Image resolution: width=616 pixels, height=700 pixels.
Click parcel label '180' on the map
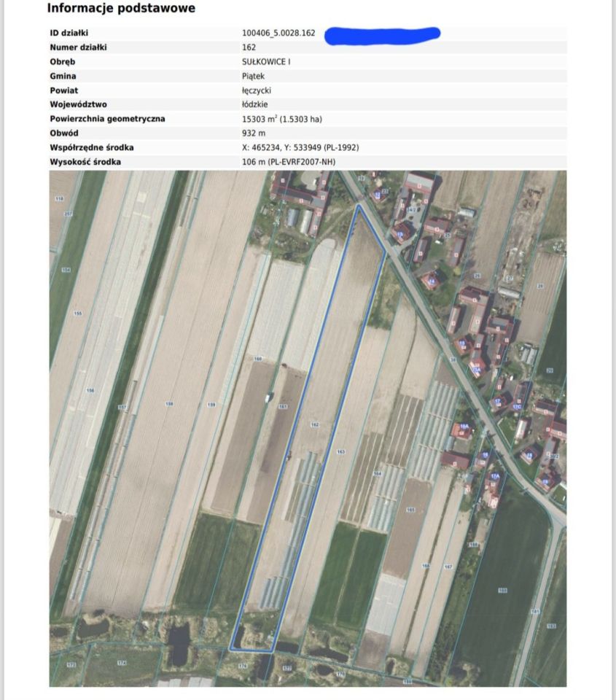[x=407, y=682]
